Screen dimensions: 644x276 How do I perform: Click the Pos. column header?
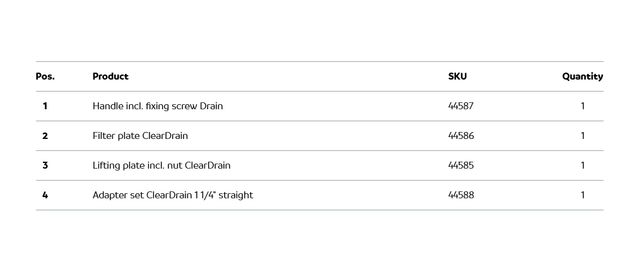click(x=45, y=76)
